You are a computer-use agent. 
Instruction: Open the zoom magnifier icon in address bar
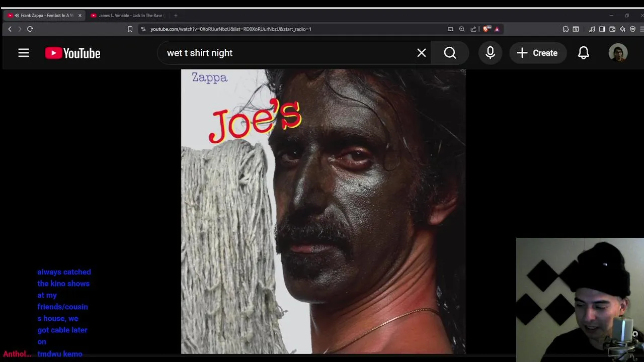coord(462,29)
